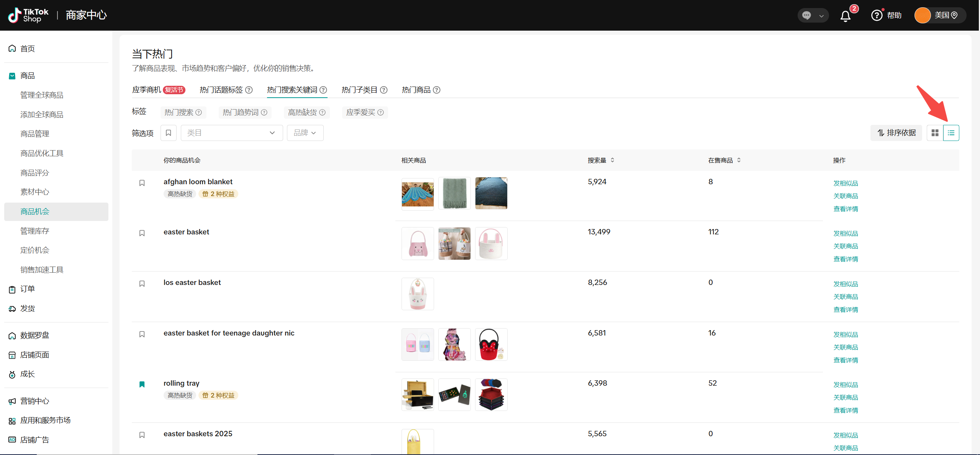This screenshot has height=455, width=980.
Task: Sort table by 搜索量 column arrows
Action: (612, 160)
